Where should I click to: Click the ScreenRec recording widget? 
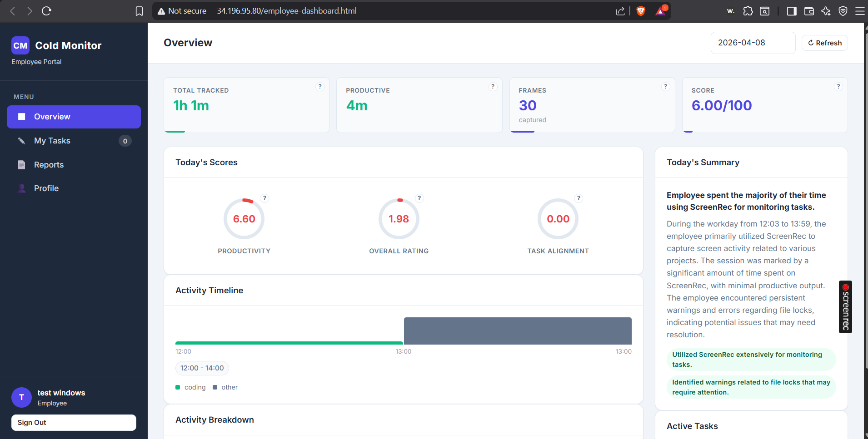[845, 307]
